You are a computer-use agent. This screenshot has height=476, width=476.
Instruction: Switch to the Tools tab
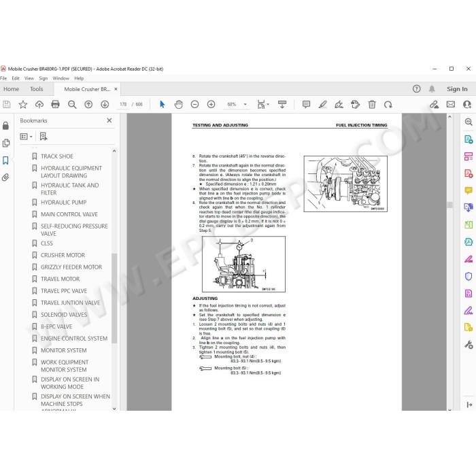click(x=37, y=89)
